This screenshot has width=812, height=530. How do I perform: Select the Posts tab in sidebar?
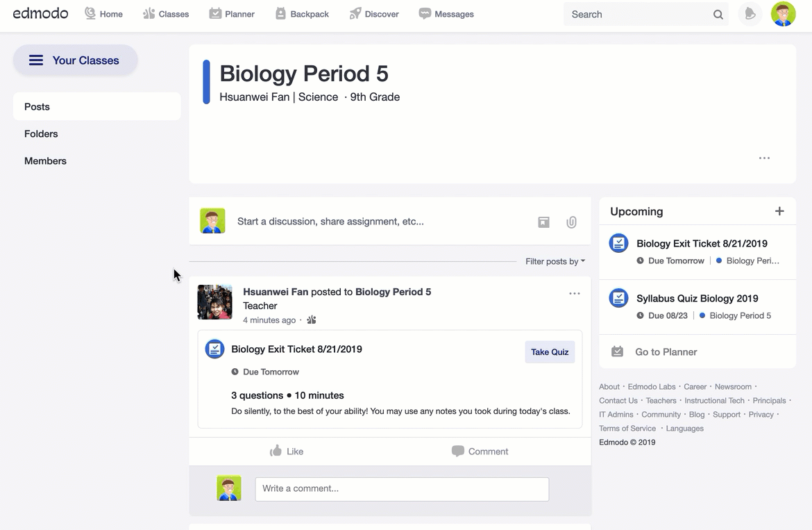point(97,107)
